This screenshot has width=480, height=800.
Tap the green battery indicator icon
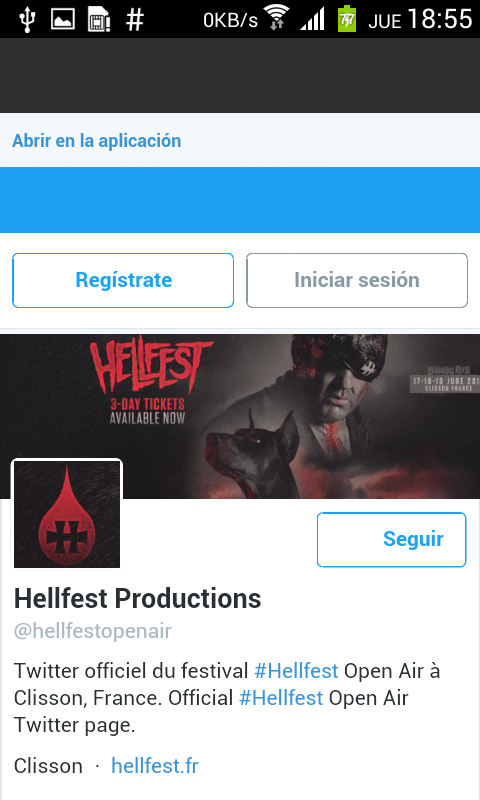point(346,19)
